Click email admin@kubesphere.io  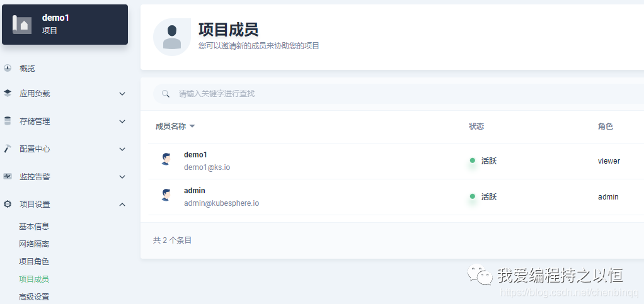pos(221,203)
